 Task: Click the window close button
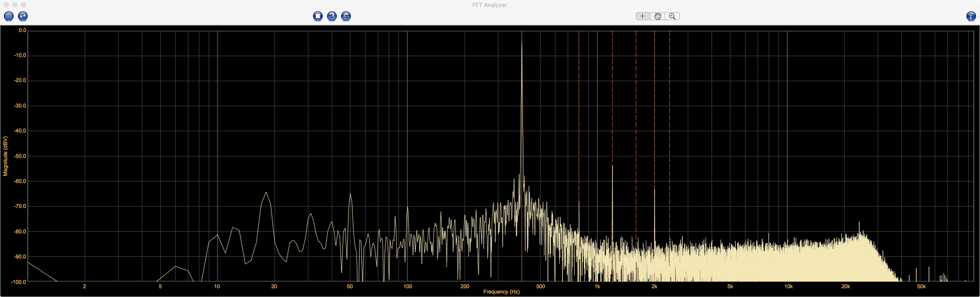point(6,5)
